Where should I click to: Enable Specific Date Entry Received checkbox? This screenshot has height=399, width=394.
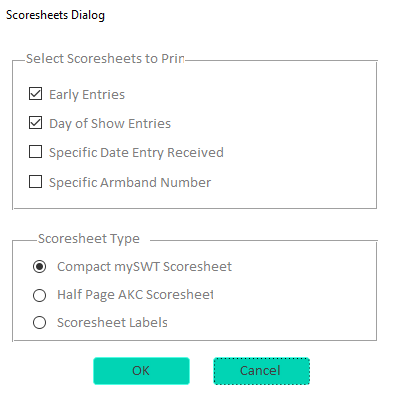tap(35, 152)
